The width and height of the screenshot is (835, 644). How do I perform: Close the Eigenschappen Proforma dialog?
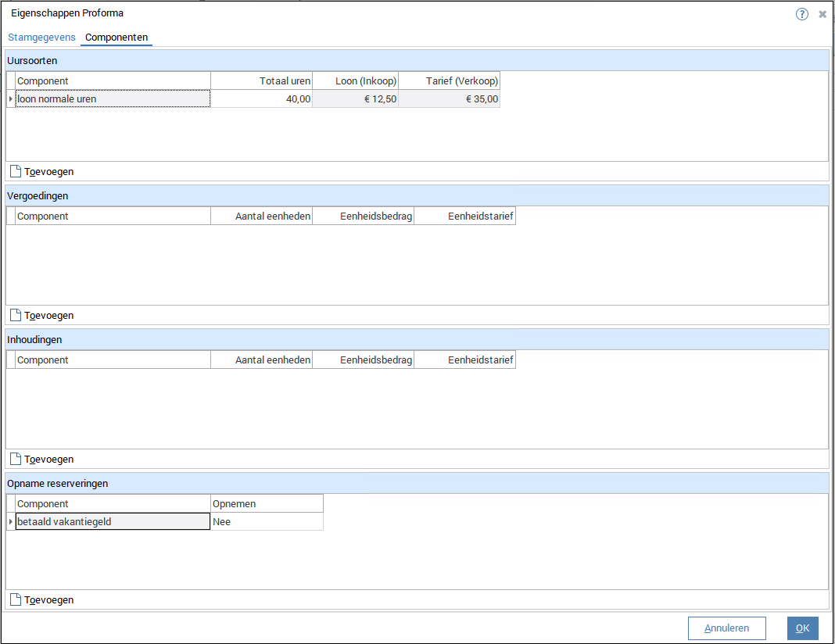coord(822,14)
